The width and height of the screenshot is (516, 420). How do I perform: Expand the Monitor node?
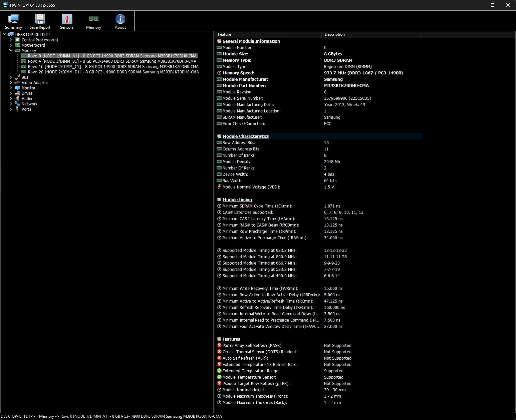click(11, 88)
